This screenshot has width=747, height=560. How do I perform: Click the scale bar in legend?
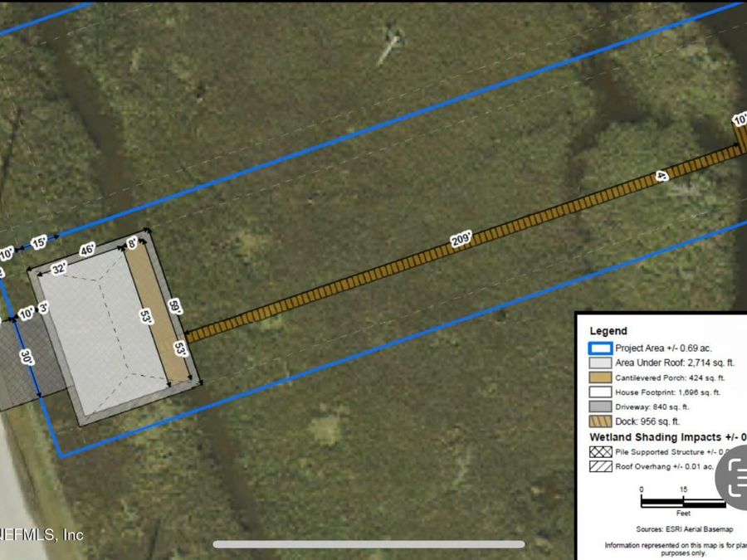683,502
